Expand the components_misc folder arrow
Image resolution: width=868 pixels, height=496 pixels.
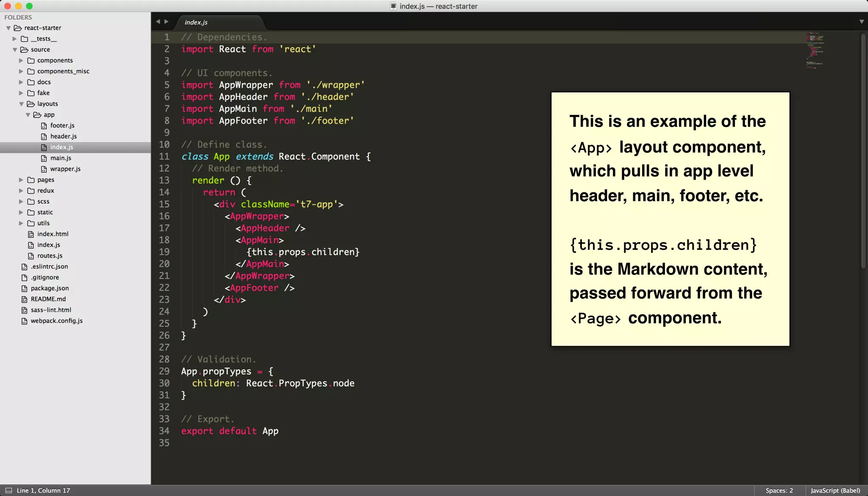(x=21, y=72)
